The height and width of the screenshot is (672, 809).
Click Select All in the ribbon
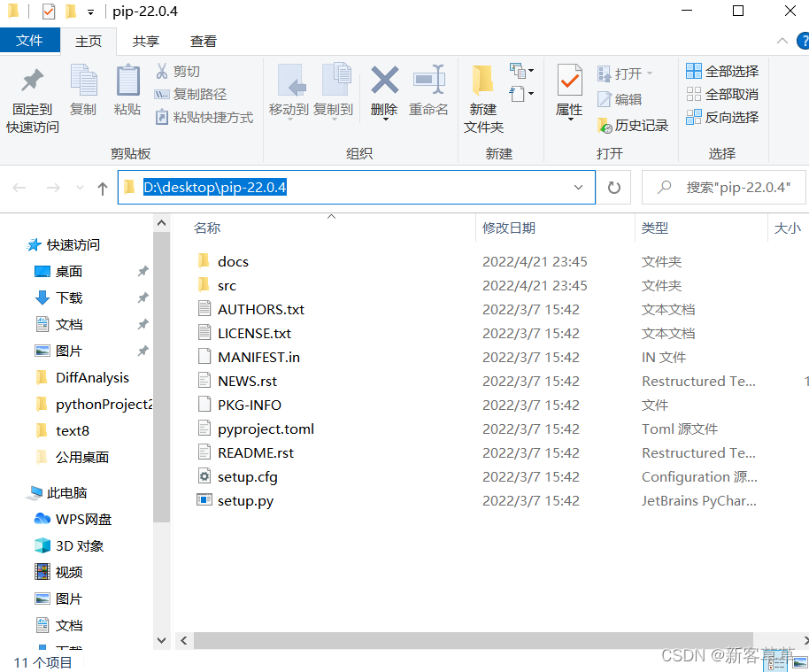pos(722,71)
